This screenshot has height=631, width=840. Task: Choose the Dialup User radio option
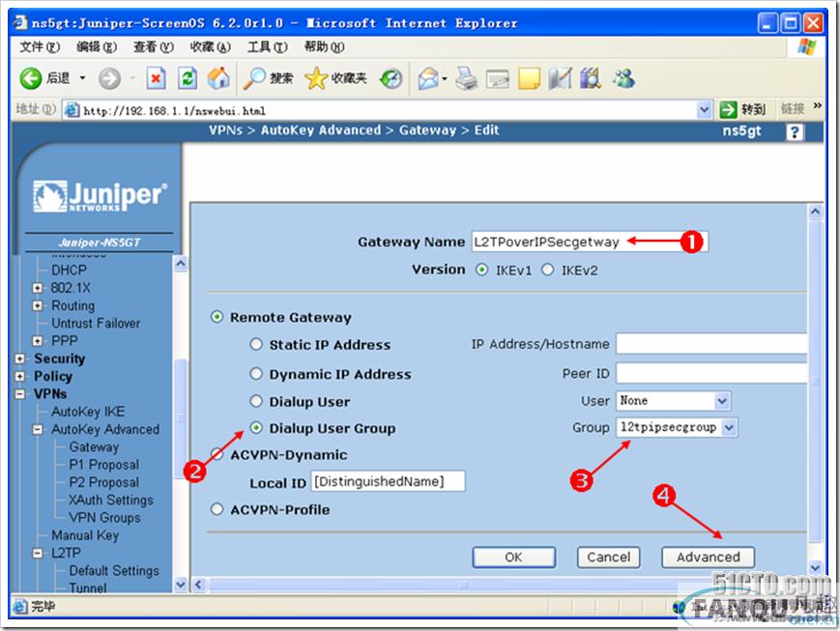[x=256, y=401]
